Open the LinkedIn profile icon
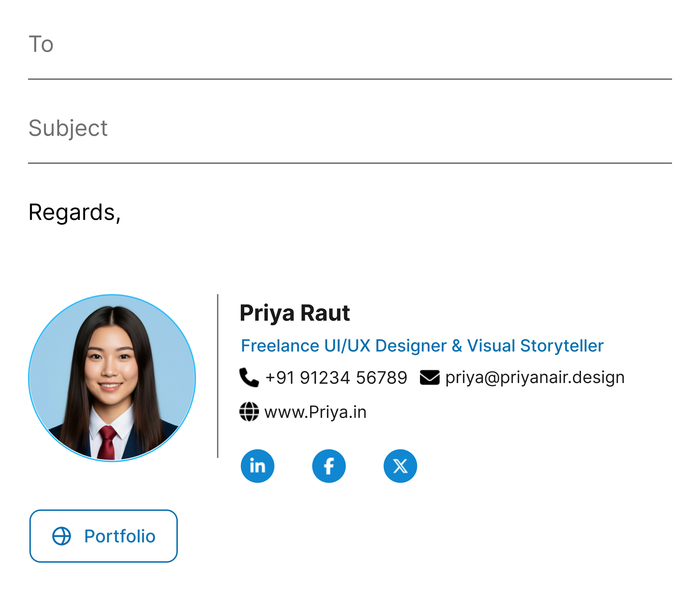700x598 pixels. click(258, 466)
